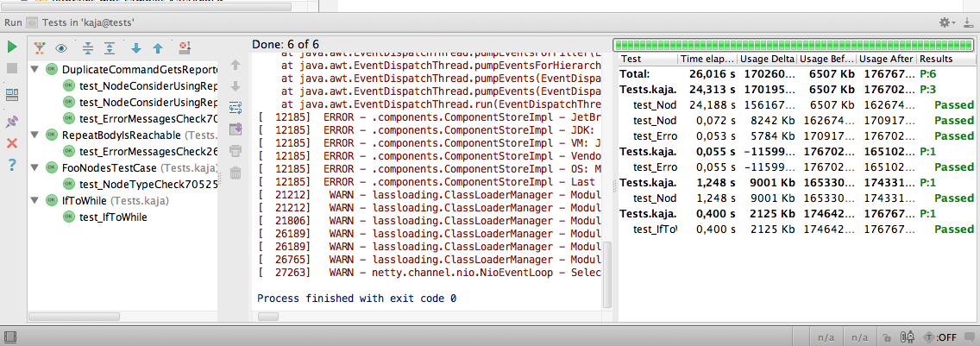Image resolution: width=980 pixels, height=346 pixels.
Task: Sort by the Results column header
Action: (x=946, y=59)
